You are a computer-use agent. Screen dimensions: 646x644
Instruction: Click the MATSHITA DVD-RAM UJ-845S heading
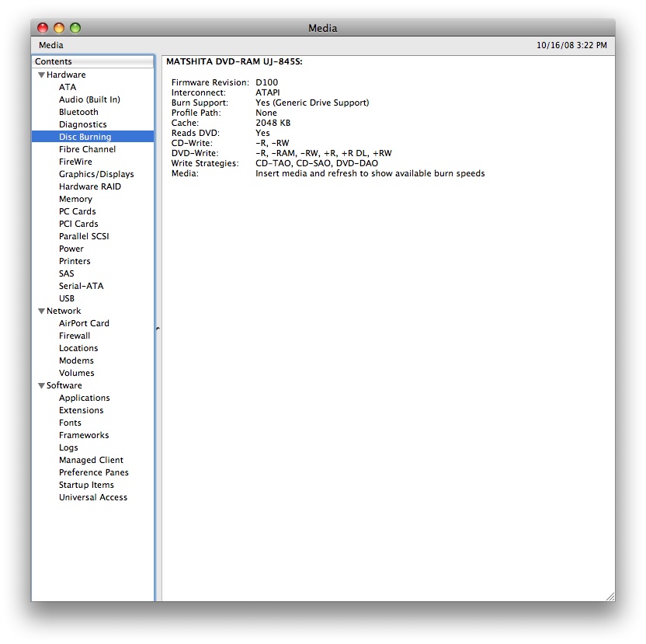pos(234,61)
